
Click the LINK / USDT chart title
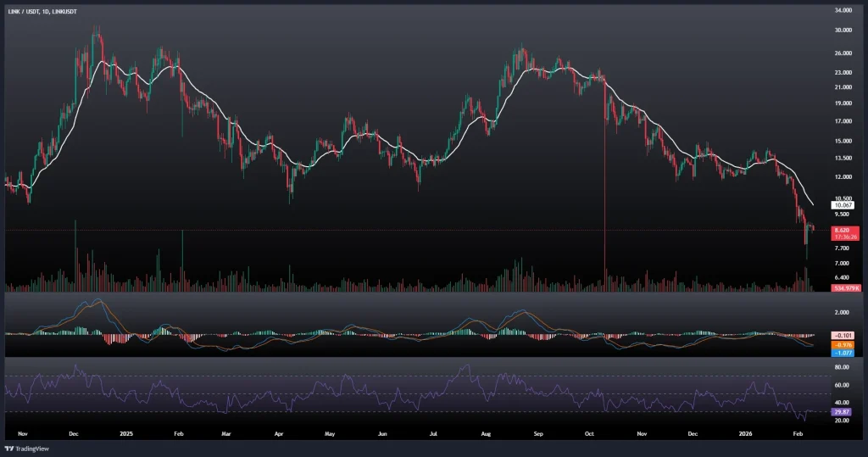pyautogui.click(x=41, y=12)
